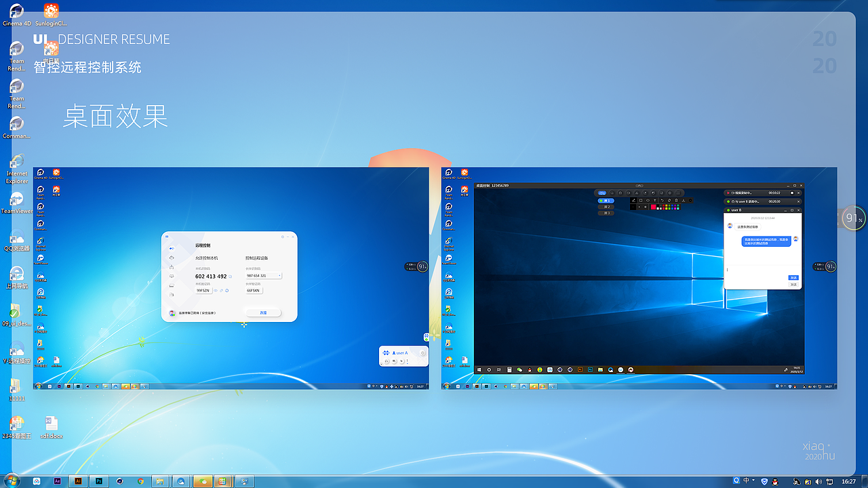Click the taskbar clock showing 16:27
The height and width of the screenshot is (488, 868).
pyautogui.click(x=848, y=482)
